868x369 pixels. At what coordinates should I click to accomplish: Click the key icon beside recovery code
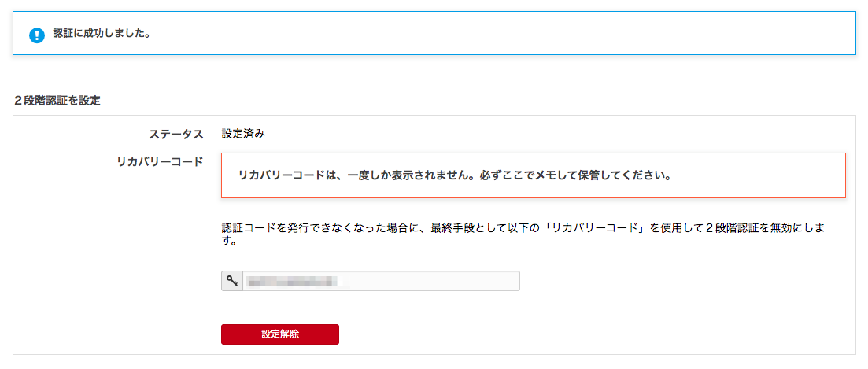(232, 281)
